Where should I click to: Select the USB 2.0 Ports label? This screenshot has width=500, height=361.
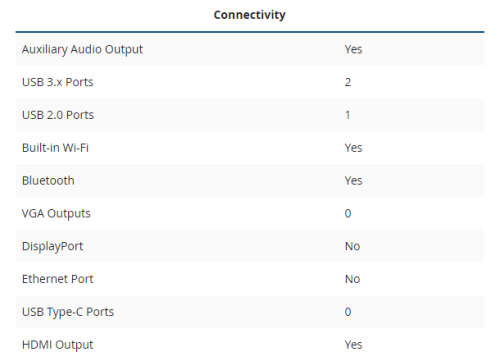point(58,115)
